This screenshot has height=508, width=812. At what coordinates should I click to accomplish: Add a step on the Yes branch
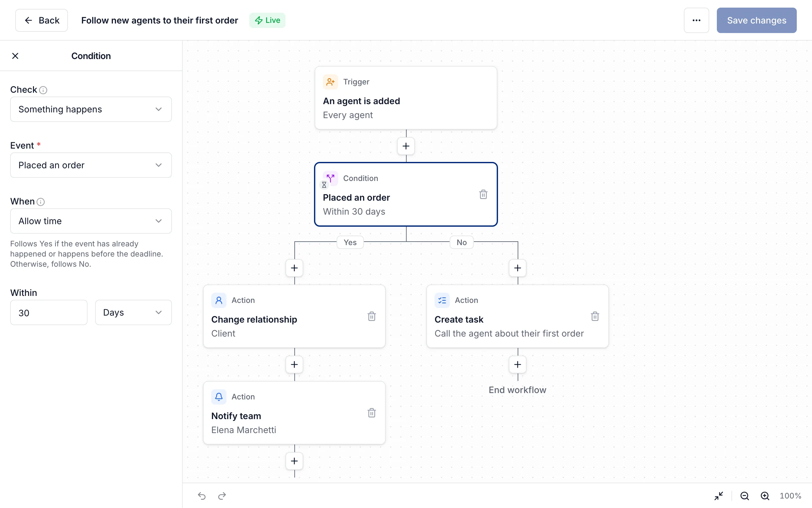pyautogui.click(x=294, y=268)
